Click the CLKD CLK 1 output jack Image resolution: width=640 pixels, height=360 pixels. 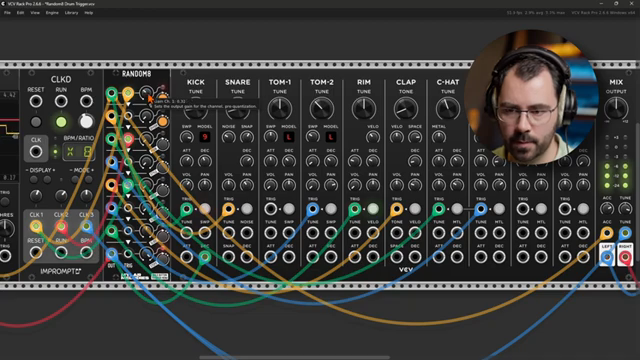click(36, 226)
